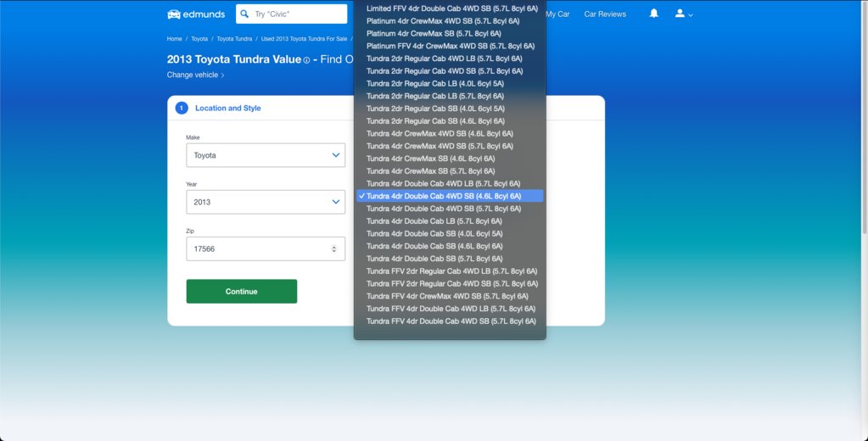
Task: Select Tundra 4dr Double Cab SB (4.0L 6cyl)
Action: (x=450, y=234)
